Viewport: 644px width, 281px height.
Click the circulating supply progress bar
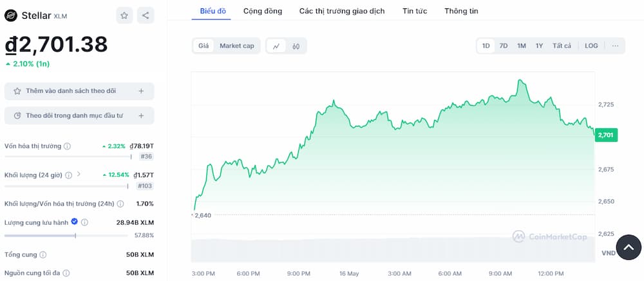pyautogui.click(x=64, y=235)
